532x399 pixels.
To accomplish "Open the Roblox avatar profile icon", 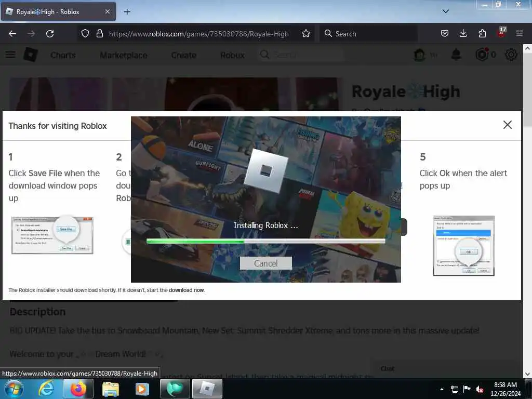I will click(x=419, y=55).
